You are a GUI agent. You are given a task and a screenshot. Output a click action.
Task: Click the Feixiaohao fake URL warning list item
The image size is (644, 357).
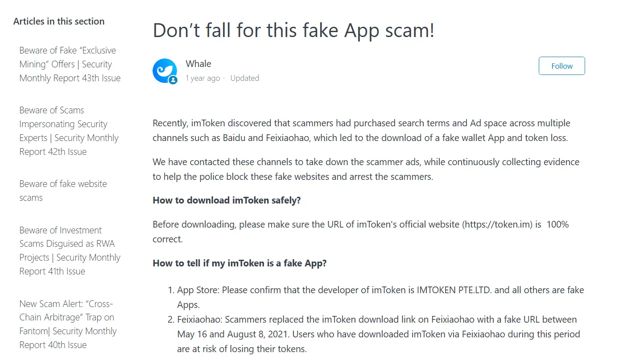point(377,334)
